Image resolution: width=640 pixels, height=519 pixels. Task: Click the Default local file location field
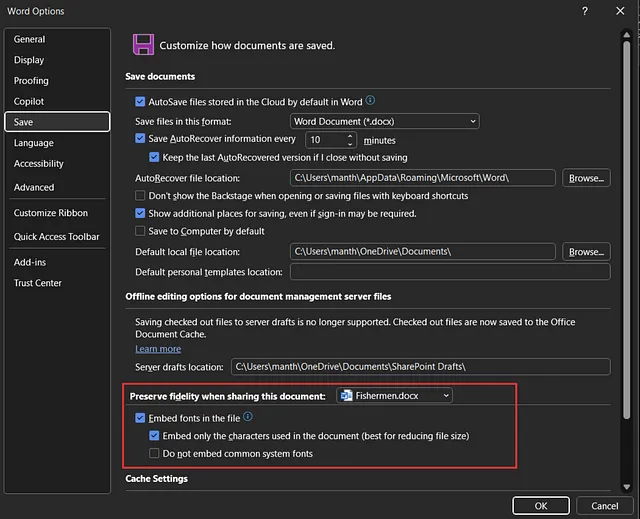[x=422, y=252]
